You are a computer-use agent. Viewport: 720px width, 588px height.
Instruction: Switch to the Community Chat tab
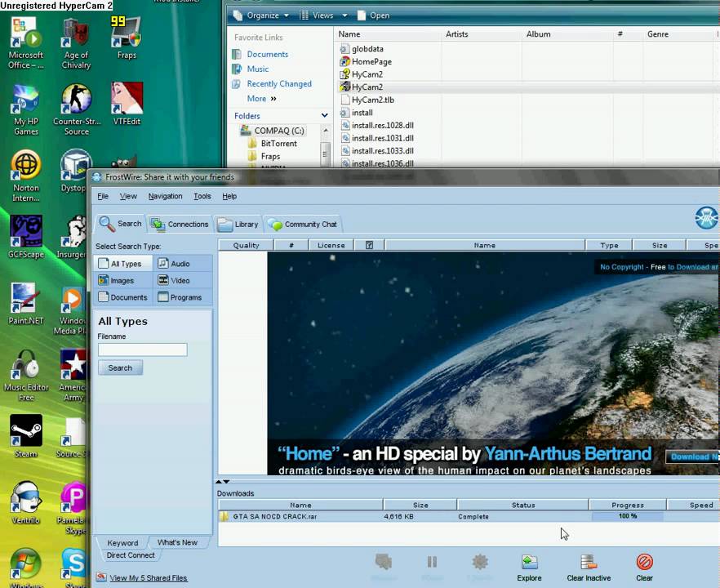(303, 224)
